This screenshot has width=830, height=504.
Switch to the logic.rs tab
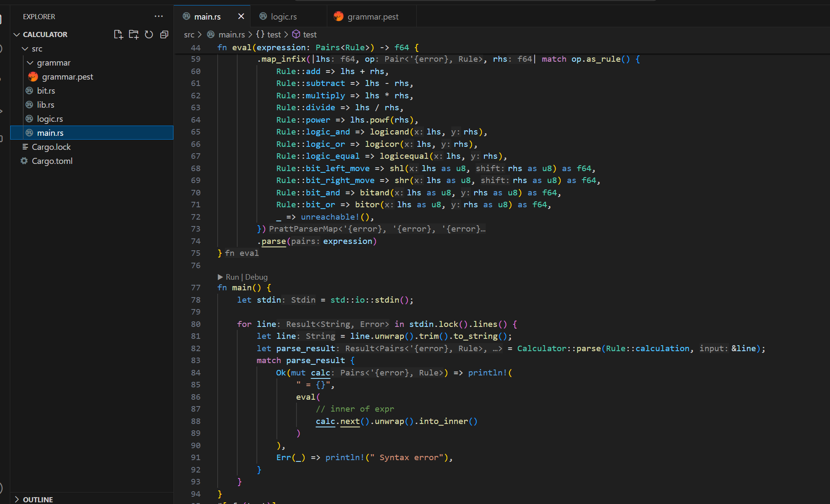(283, 17)
